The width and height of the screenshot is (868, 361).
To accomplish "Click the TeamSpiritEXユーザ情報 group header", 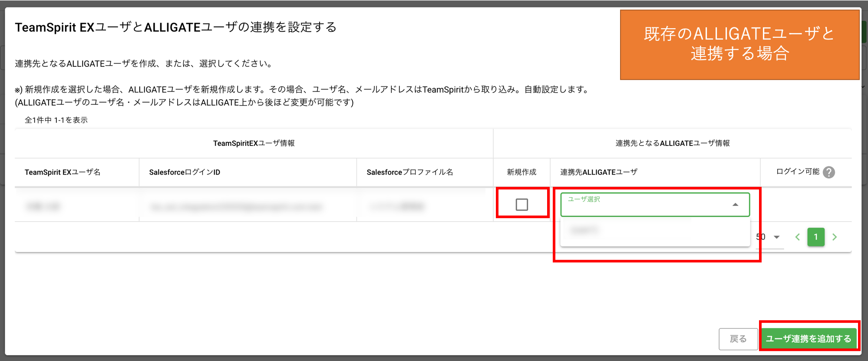I will click(x=254, y=143).
